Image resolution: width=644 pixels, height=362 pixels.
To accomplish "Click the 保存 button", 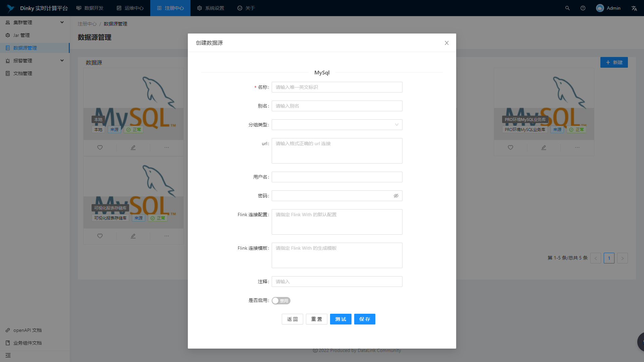I will [x=365, y=319].
